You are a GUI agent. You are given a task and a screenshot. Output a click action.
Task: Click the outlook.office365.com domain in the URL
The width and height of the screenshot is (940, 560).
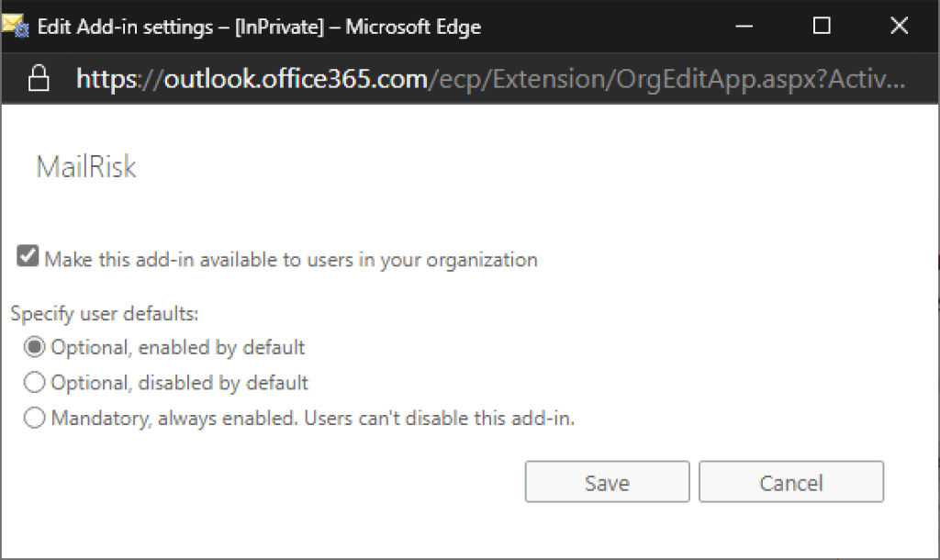tap(296, 80)
